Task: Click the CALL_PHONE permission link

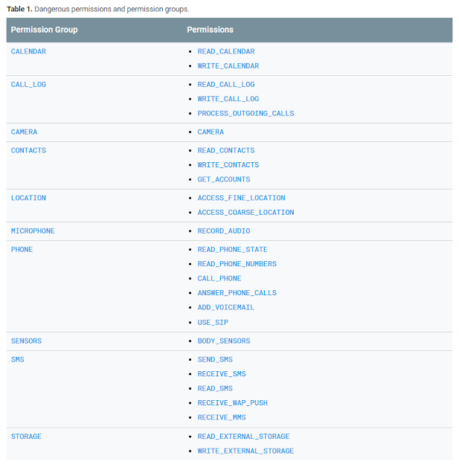Action: (219, 279)
